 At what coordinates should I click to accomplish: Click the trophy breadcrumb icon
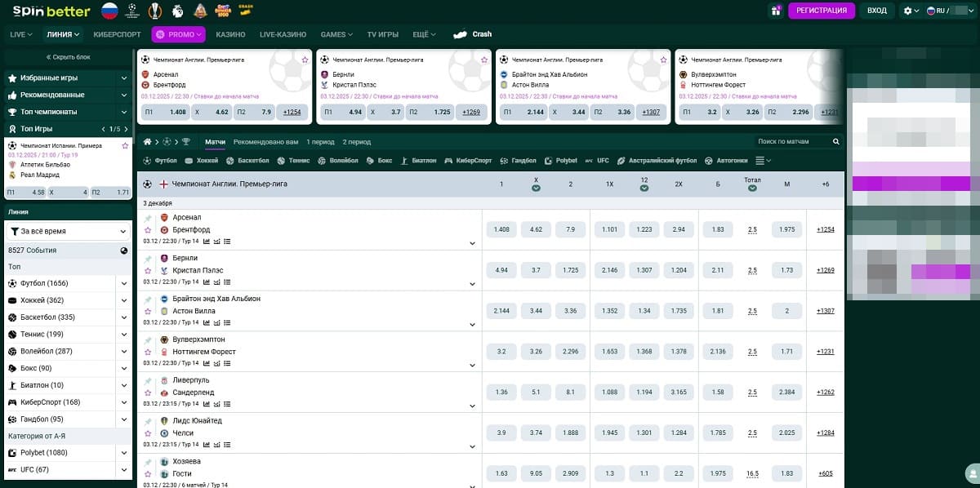click(186, 141)
